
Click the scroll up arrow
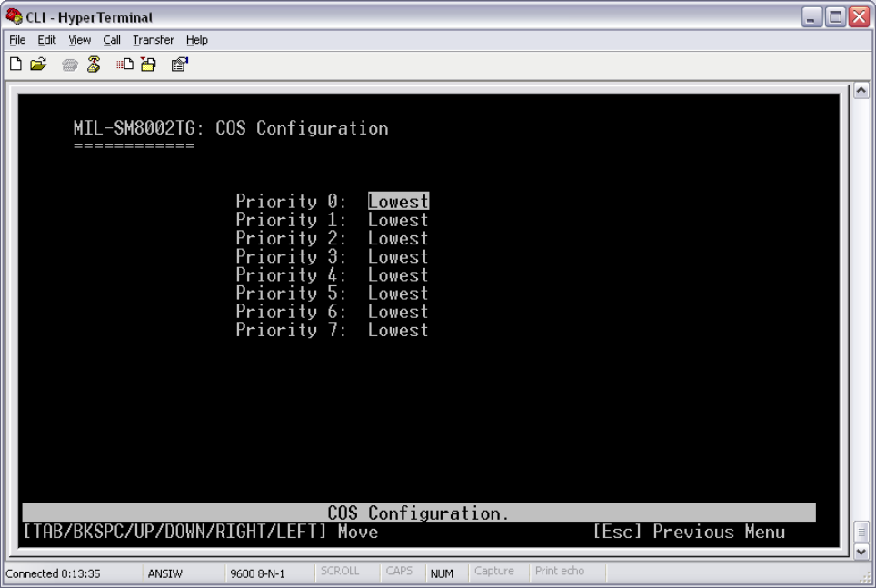point(861,90)
